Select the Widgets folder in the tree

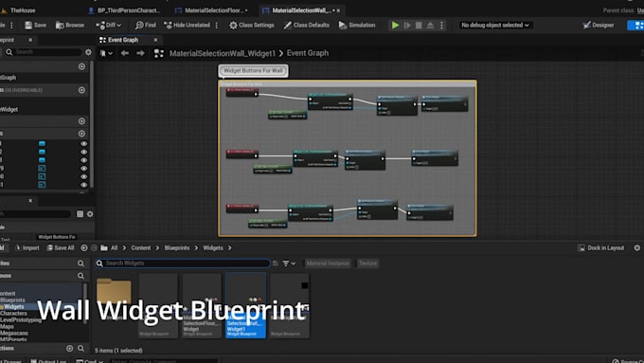point(14,307)
